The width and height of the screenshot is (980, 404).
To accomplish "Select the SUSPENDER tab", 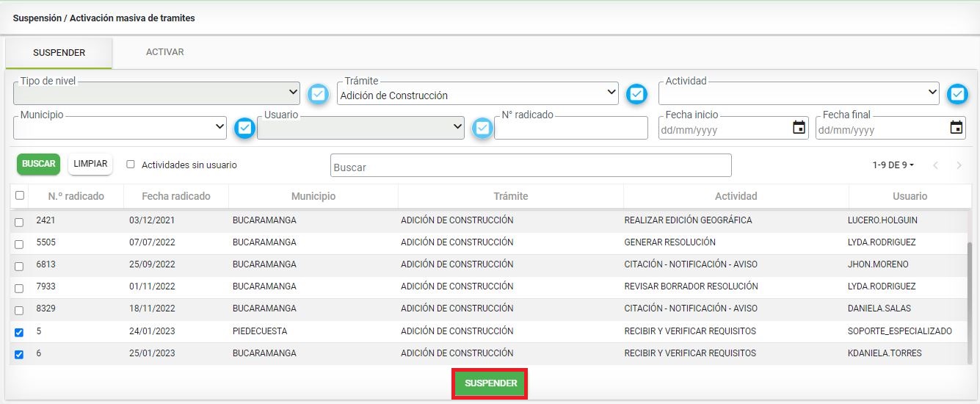I will point(59,53).
